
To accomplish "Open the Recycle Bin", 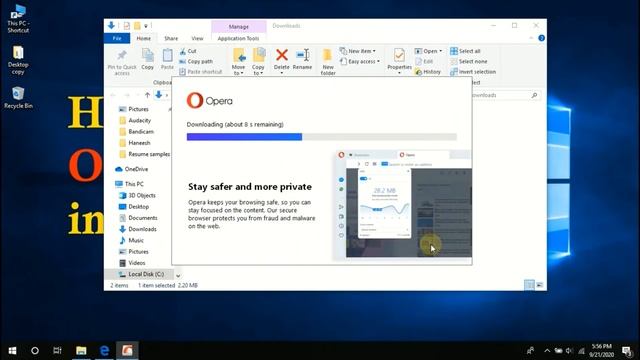I will click(18, 98).
